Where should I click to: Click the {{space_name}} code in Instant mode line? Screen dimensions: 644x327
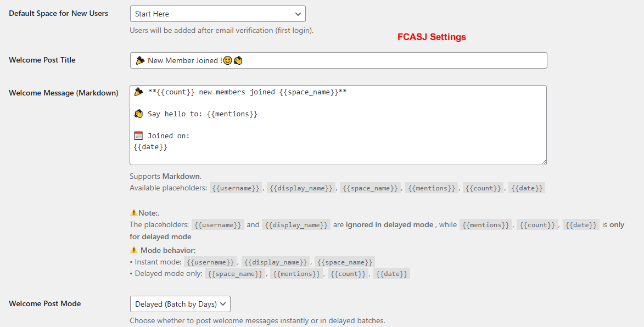(345, 262)
